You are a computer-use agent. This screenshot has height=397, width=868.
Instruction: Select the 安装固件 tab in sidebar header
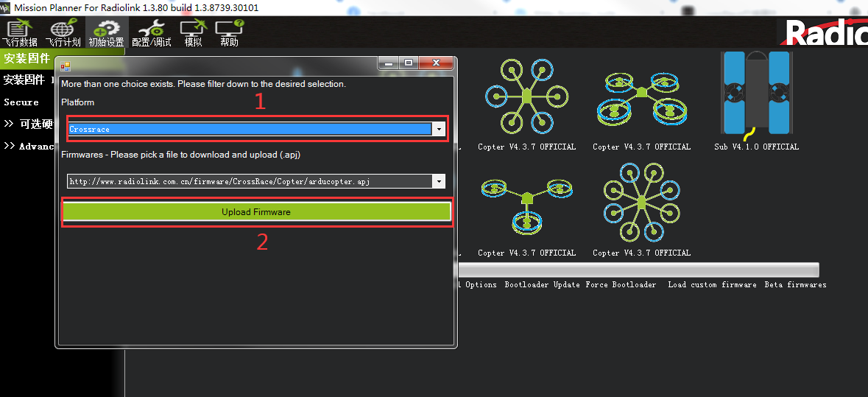click(27, 59)
